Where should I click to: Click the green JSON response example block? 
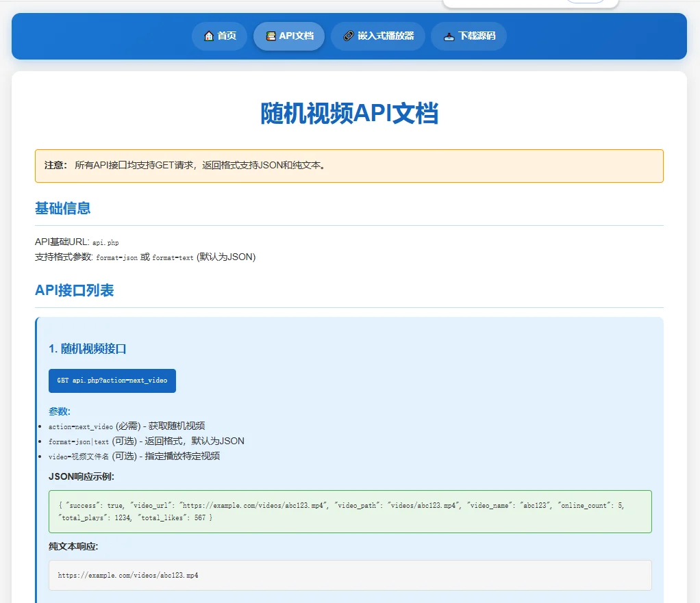tap(350, 511)
